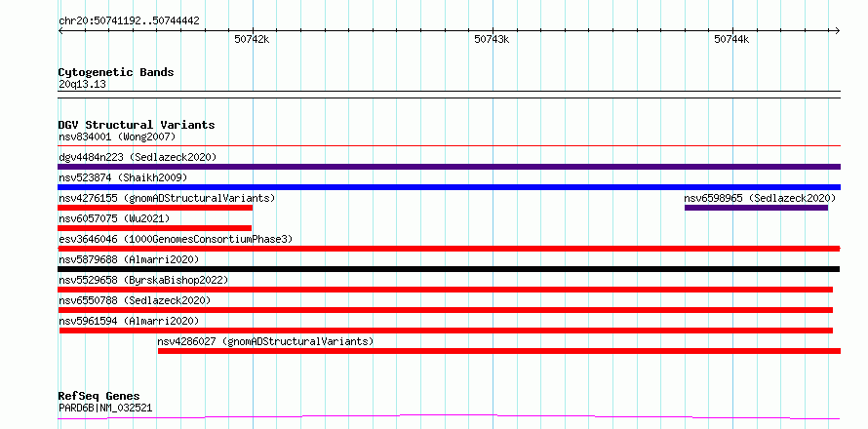Open nsv4276155 (gnomADStructuralVariants) label
This screenshot has width=868, height=429.
pos(167,198)
